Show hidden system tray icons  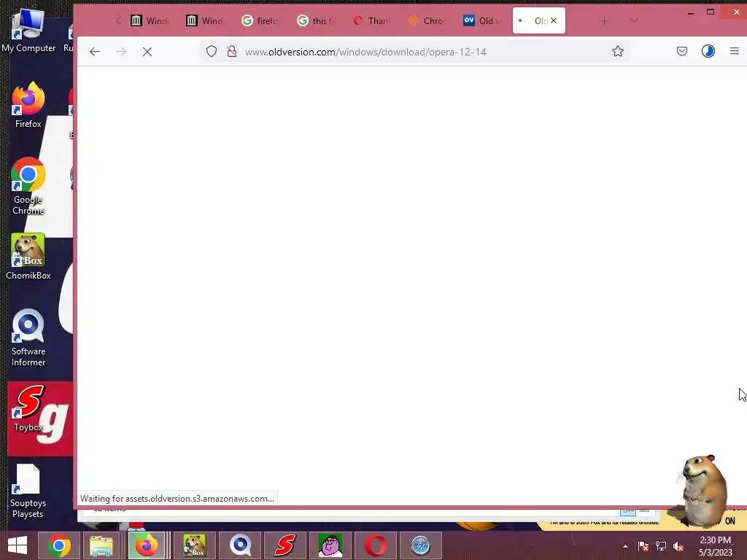pyautogui.click(x=625, y=546)
